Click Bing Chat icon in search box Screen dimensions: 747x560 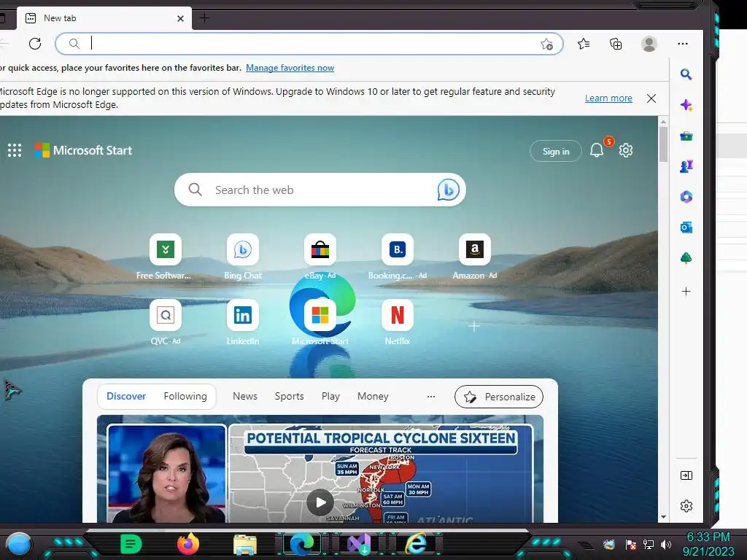pos(449,190)
